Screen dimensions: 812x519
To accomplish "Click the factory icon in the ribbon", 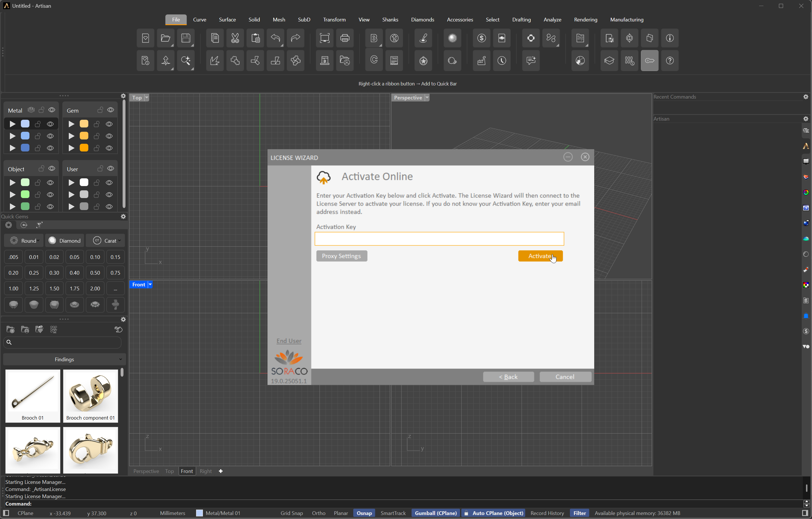I will [482, 61].
